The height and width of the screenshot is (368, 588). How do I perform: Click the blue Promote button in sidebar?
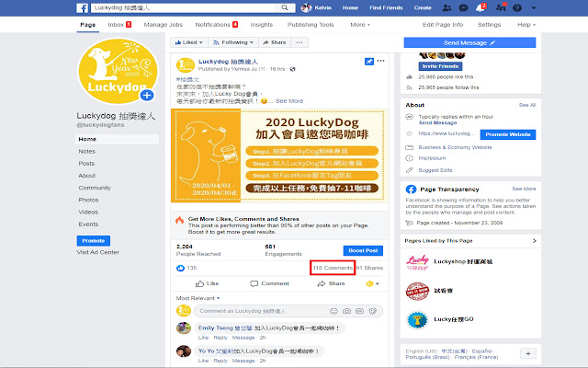click(94, 241)
